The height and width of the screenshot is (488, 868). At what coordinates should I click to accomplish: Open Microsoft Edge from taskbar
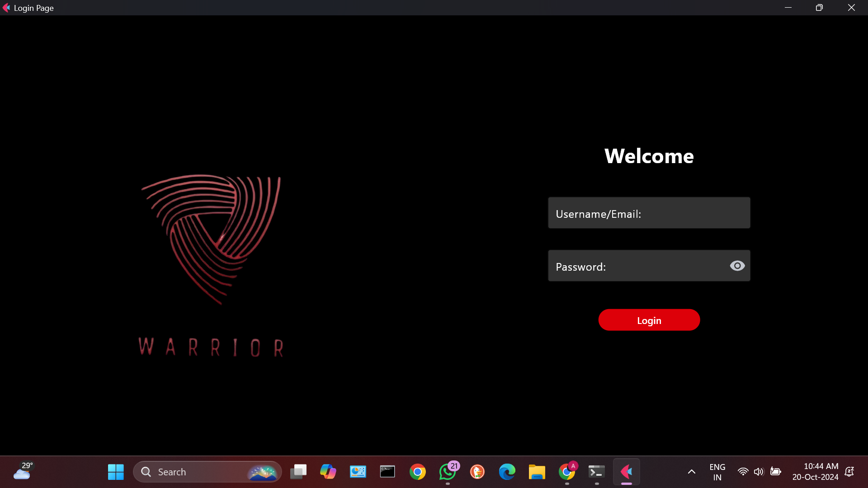click(507, 472)
